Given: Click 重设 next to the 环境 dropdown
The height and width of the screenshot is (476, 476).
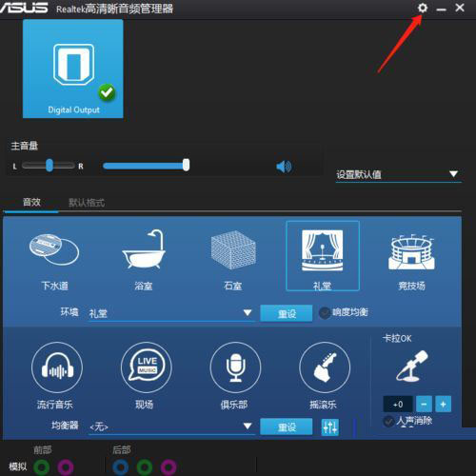Looking at the screenshot, I should 287,313.
